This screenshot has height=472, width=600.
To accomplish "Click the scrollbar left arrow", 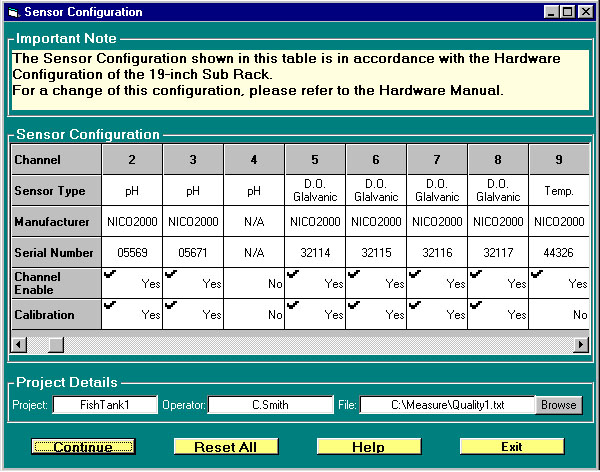I will pyautogui.click(x=19, y=345).
